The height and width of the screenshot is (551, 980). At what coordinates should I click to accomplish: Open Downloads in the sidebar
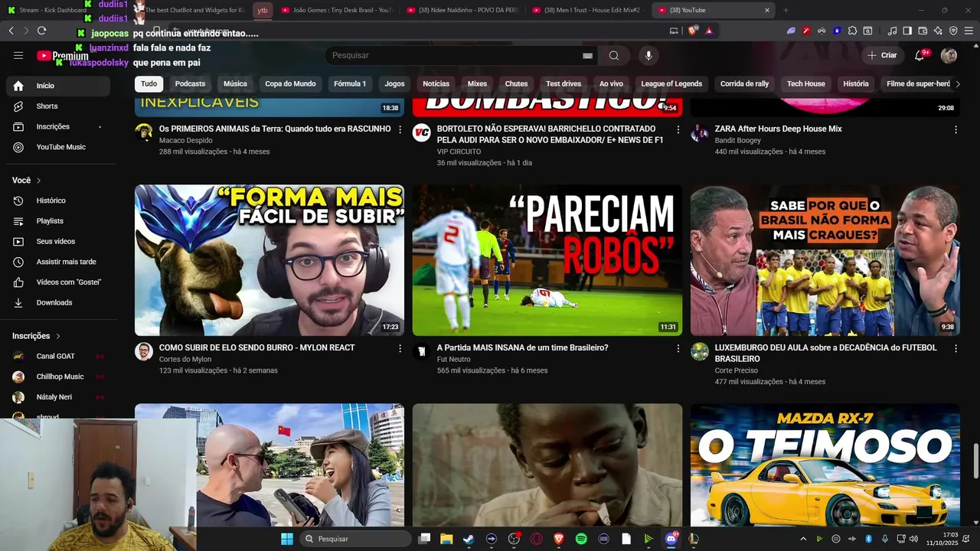58,302
